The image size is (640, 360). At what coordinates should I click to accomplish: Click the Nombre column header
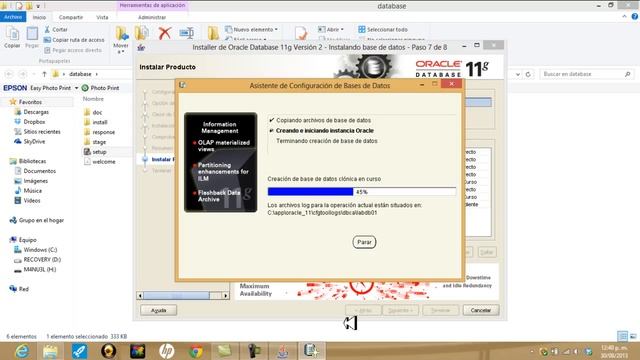point(93,99)
